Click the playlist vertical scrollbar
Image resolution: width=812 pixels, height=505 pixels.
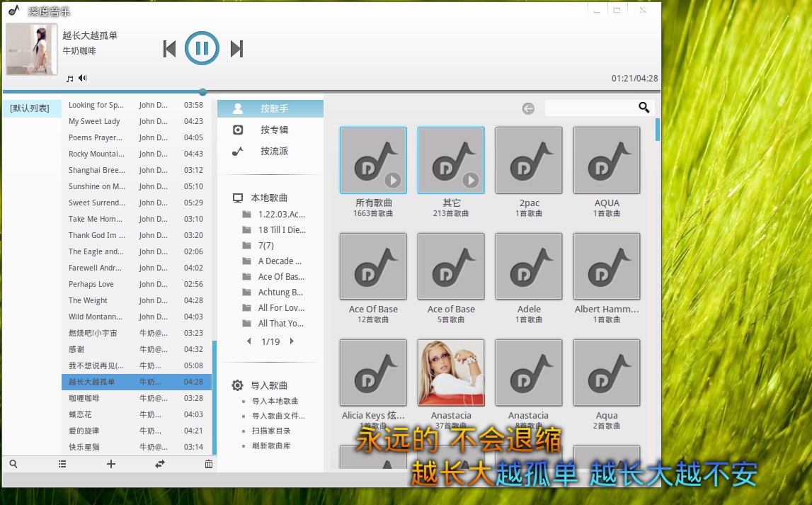215,398
